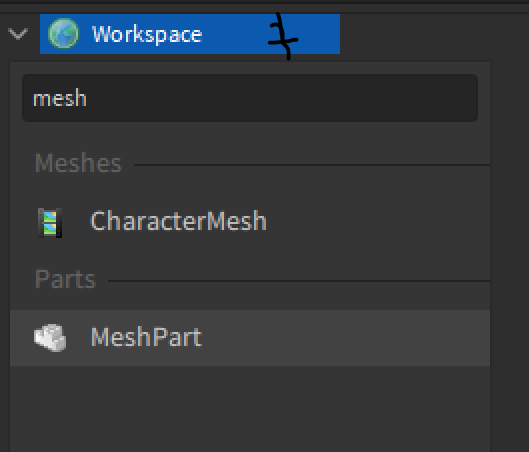529x452 pixels.
Task: Focus the object search field containing 'mesh'
Action: 250,98
